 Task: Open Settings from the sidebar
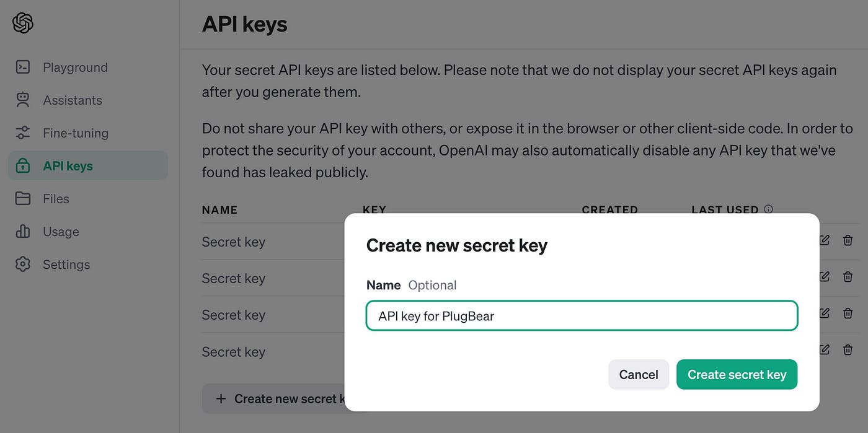pos(66,265)
